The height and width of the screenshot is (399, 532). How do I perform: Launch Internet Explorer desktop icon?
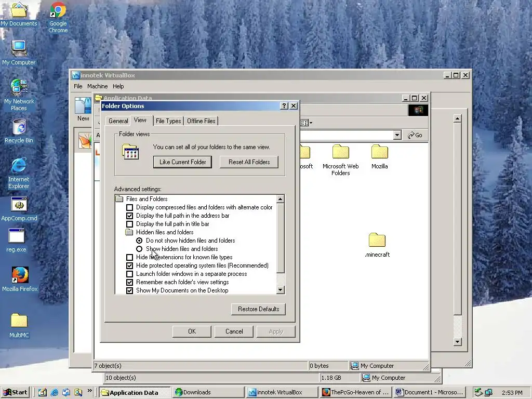19,173
